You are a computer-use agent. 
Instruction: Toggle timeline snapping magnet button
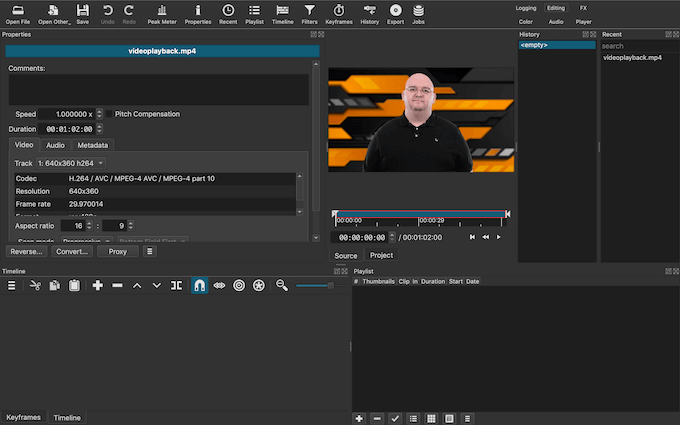pos(199,285)
